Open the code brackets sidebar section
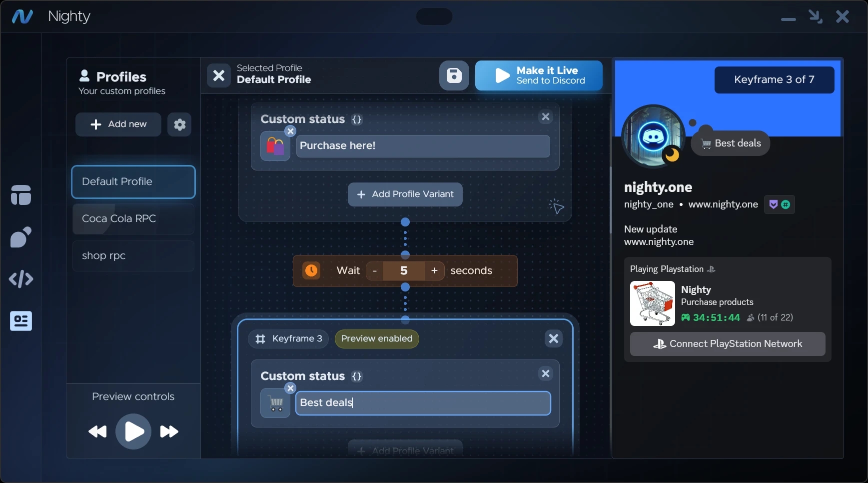 coord(21,279)
